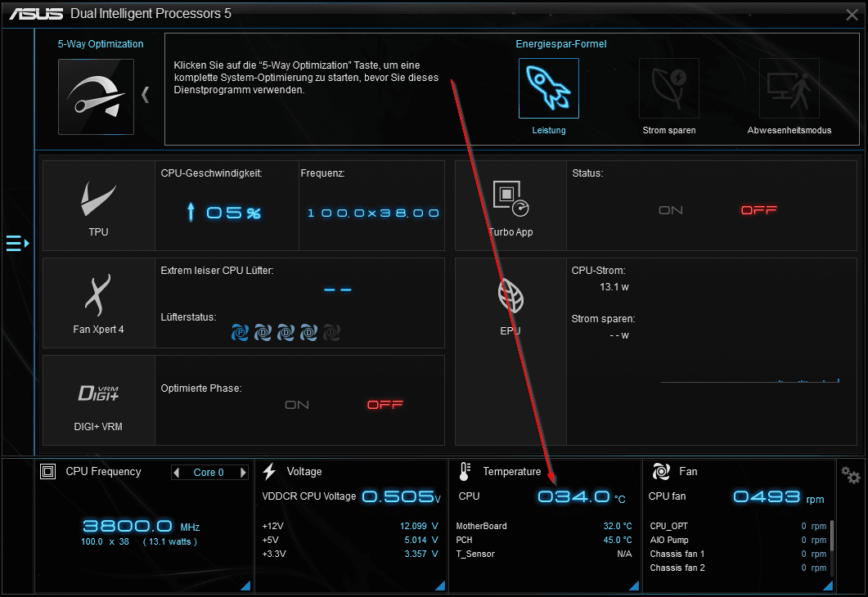868x597 pixels.
Task: Click the Fan monitor icon
Action: pyautogui.click(x=661, y=471)
